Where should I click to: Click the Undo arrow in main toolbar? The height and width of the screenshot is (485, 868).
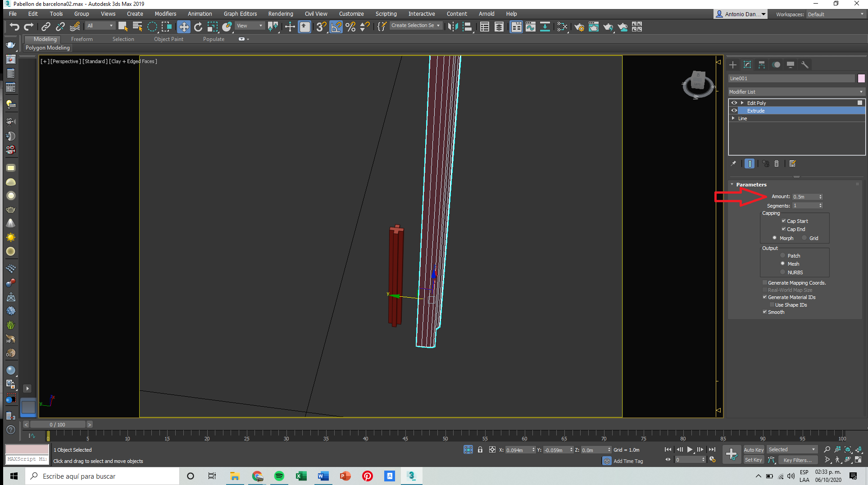pos(14,27)
